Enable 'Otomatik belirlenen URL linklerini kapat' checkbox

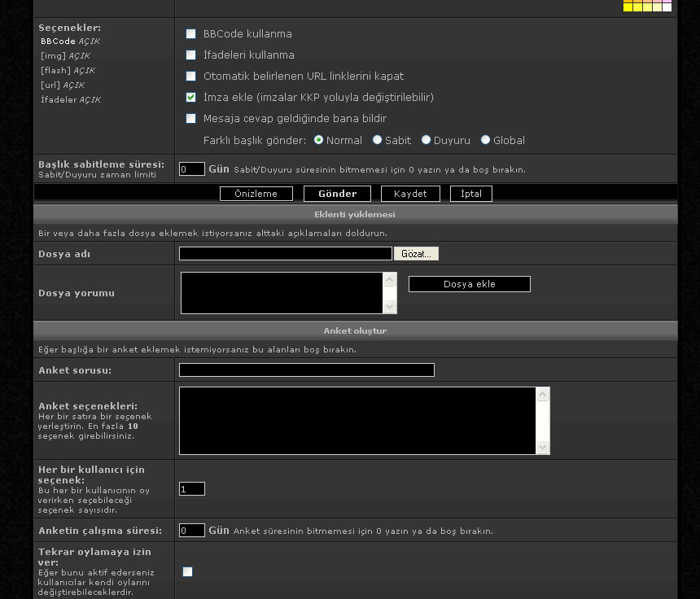coord(190,76)
